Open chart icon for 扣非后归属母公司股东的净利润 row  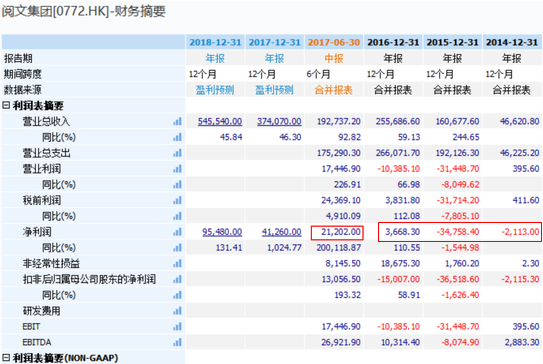pyautogui.click(x=177, y=279)
